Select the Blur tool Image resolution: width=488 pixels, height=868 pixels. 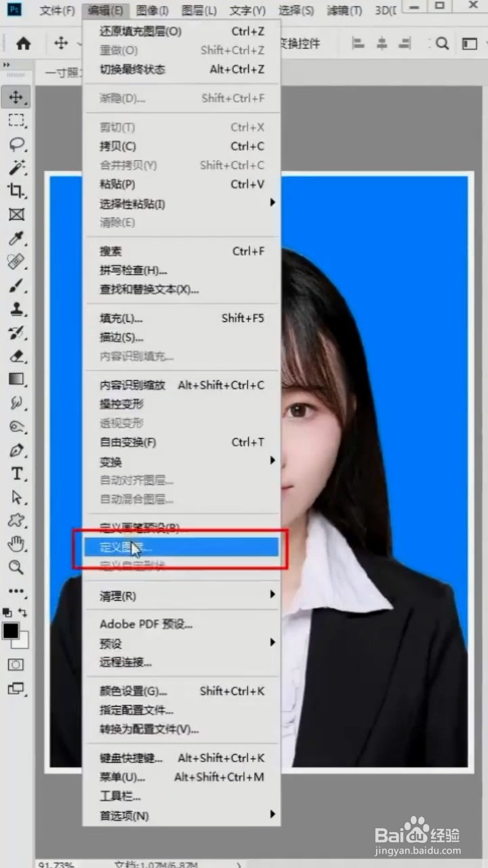point(16,403)
